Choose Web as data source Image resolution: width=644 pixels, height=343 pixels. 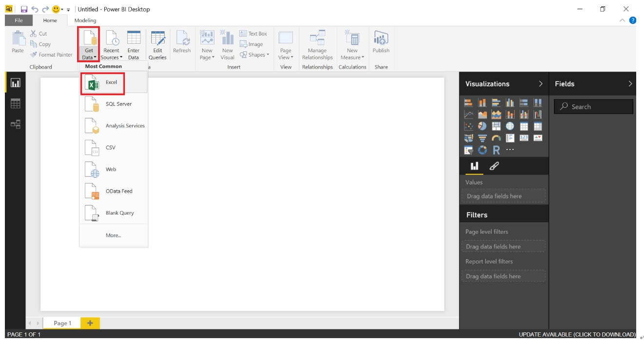tap(113, 169)
